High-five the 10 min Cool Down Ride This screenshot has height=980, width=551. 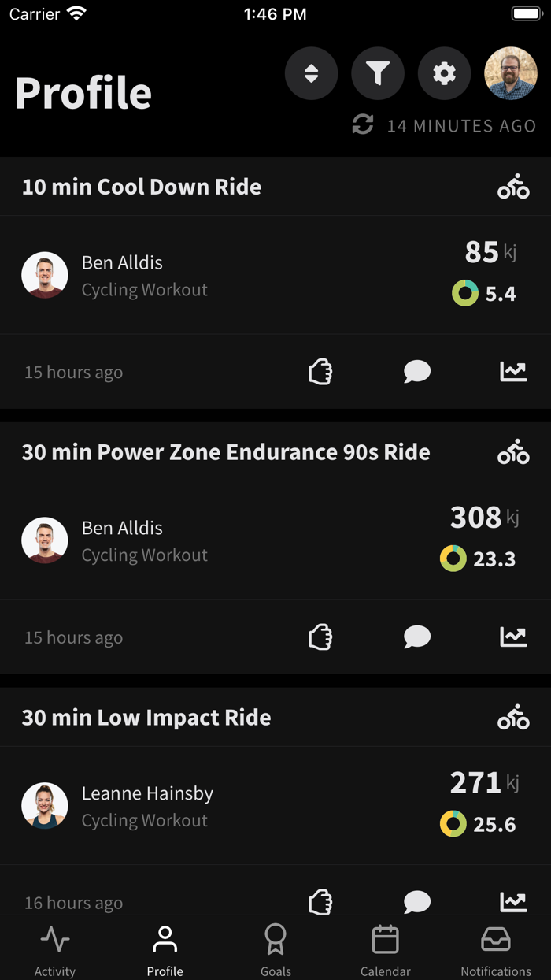[x=320, y=372]
